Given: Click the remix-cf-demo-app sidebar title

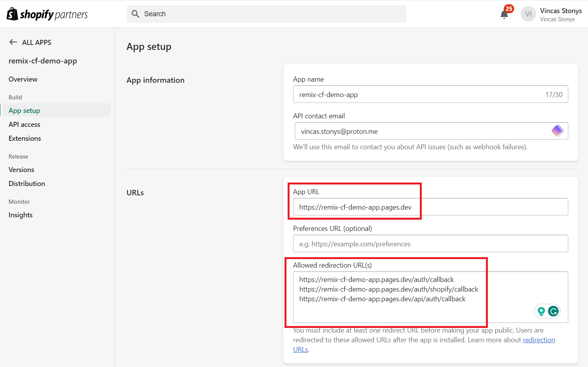Looking at the screenshot, I should tap(43, 61).
